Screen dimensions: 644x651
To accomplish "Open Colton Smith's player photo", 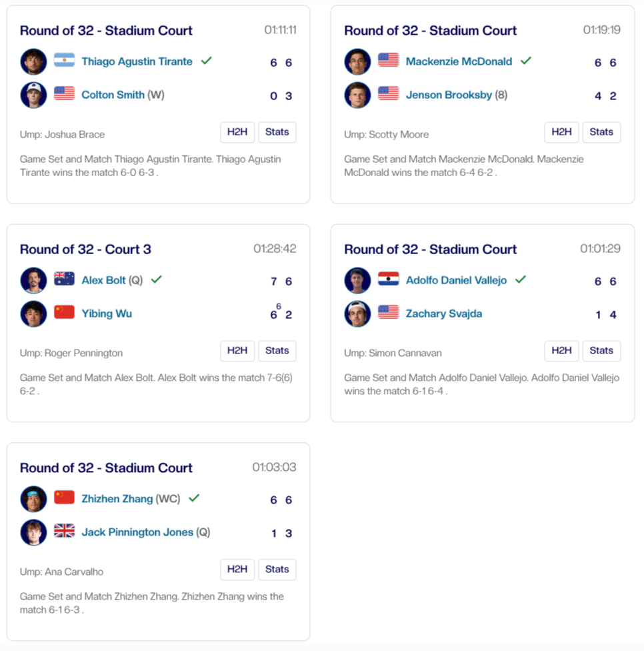I will tap(33, 95).
